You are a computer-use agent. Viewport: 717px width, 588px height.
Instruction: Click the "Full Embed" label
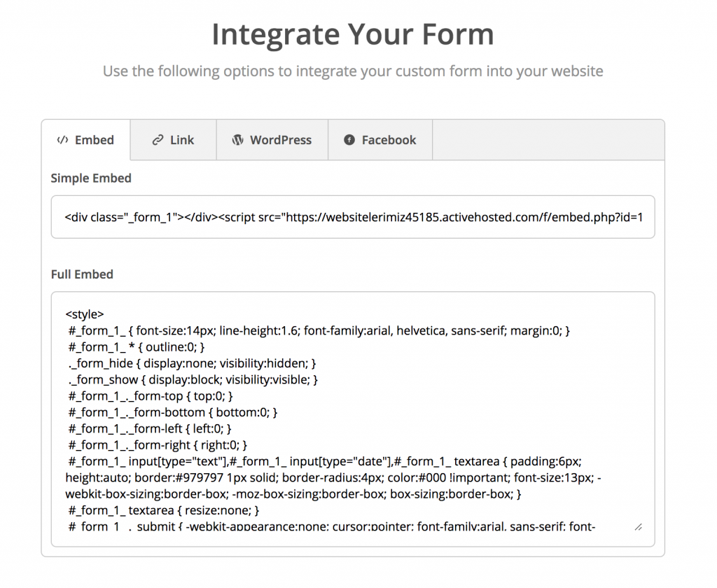(82, 274)
